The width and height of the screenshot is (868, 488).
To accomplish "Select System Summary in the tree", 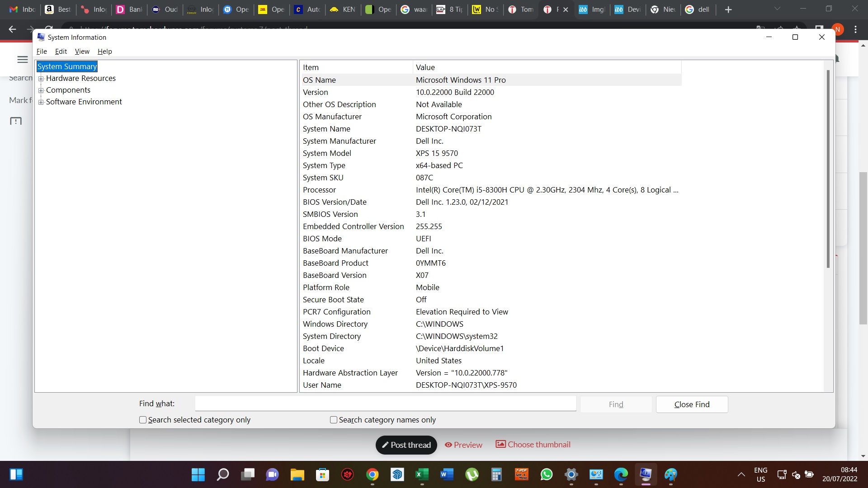I will coord(67,66).
